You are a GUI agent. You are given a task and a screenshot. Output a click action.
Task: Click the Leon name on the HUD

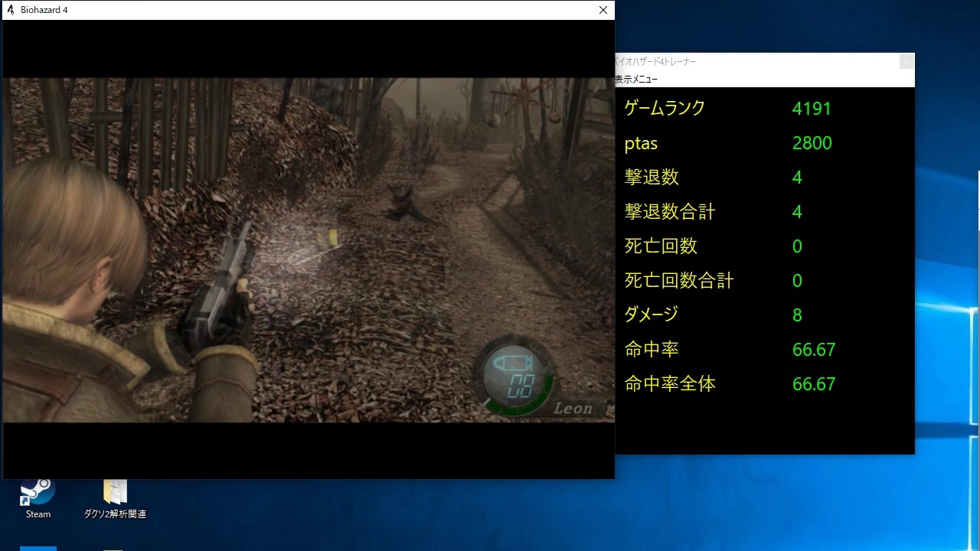[573, 409]
